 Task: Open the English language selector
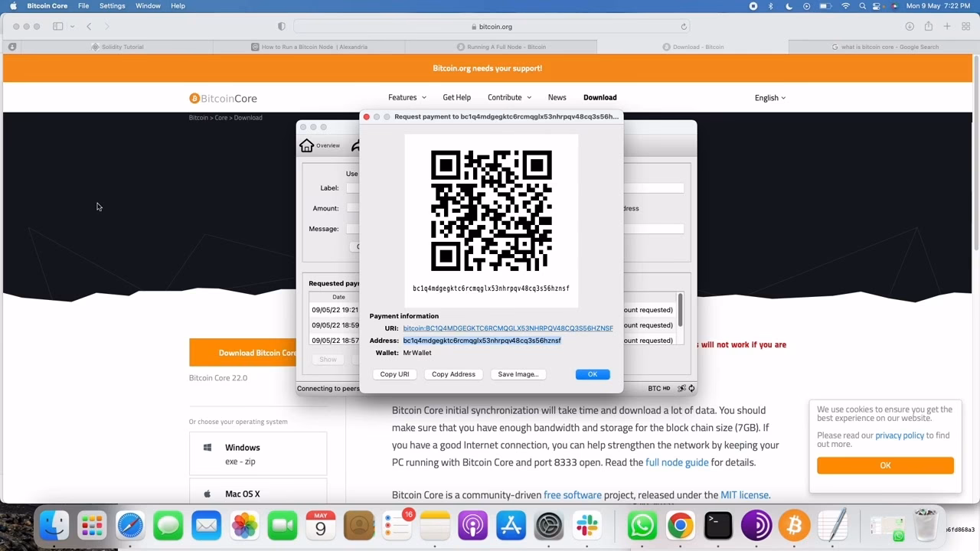[x=769, y=98]
